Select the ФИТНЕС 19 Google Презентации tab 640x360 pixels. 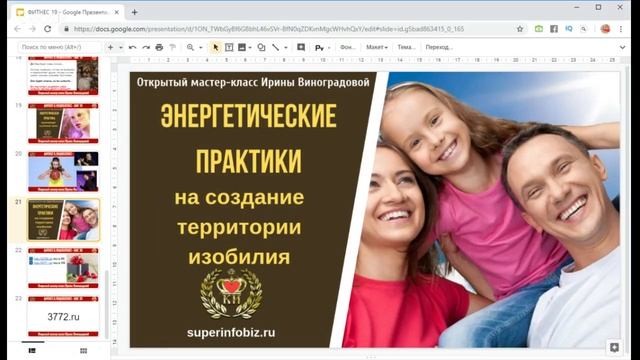[67, 12]
